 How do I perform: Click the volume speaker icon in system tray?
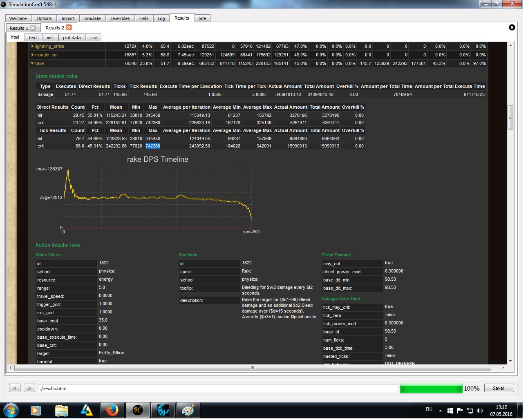(x=480, y=411)
